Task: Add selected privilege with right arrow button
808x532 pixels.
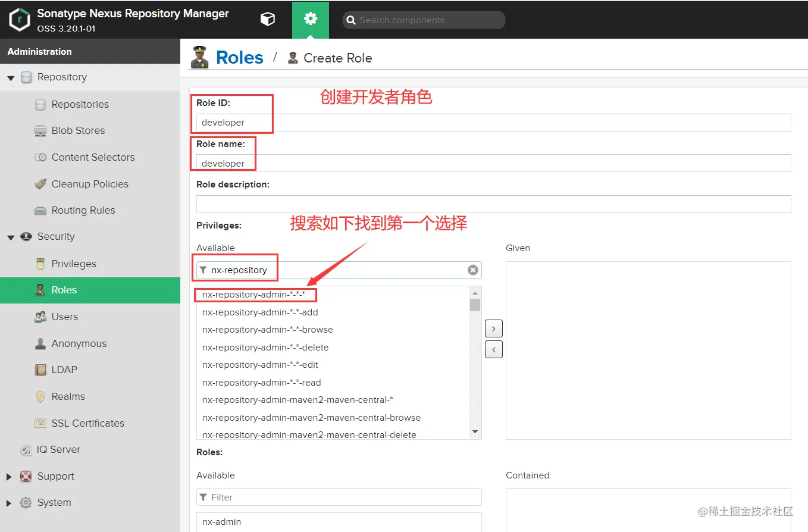Action: 494,328
